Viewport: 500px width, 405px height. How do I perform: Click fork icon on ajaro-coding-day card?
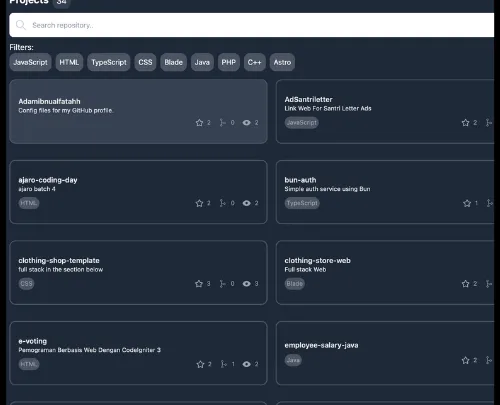click(x=223, y=203)
